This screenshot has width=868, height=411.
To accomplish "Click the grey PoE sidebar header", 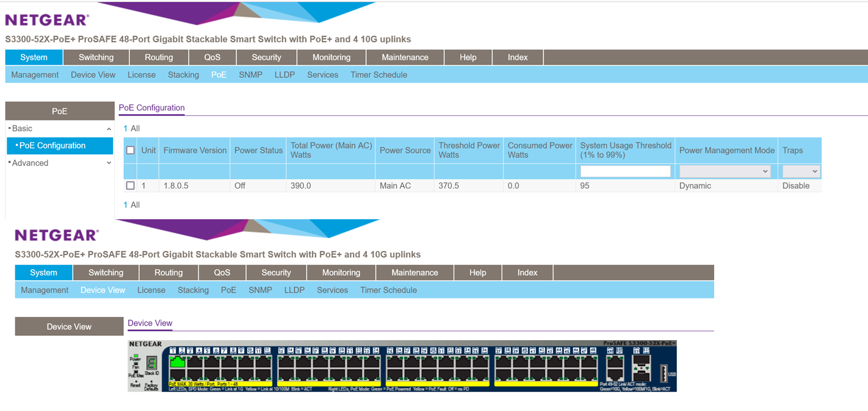I will 60,111.
